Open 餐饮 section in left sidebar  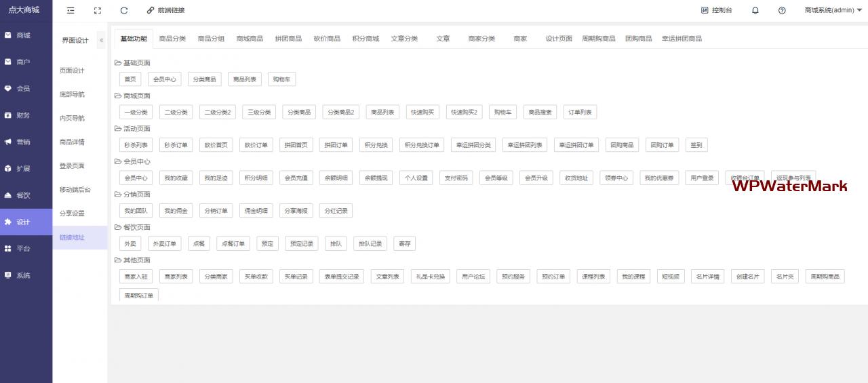(24, 195)
